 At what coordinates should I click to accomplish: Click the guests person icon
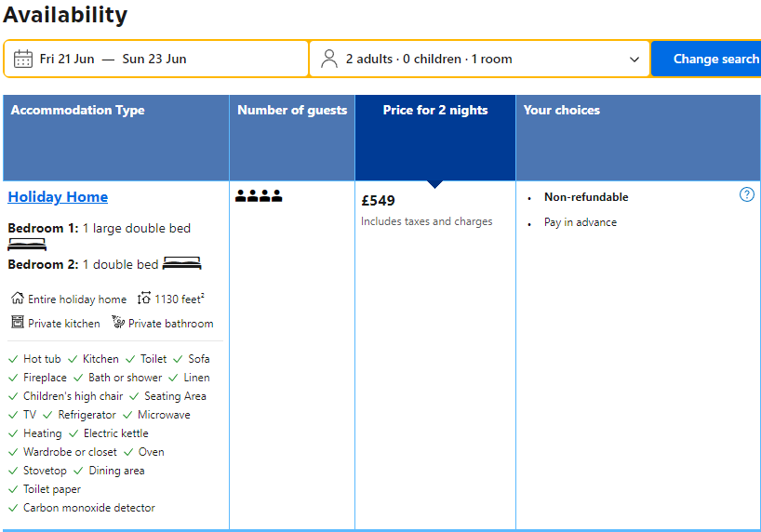point(329,59)
